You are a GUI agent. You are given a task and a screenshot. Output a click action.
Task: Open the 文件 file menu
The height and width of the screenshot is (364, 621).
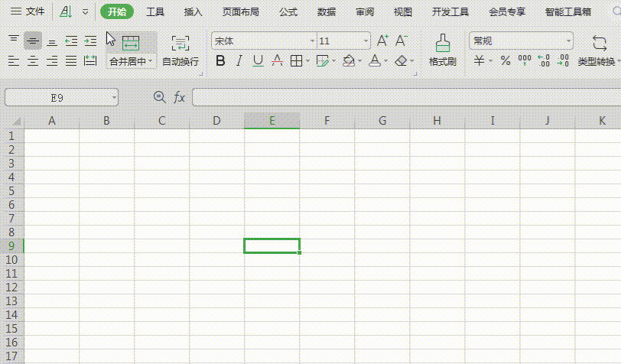pyautogui.click(x=27, y=11)
